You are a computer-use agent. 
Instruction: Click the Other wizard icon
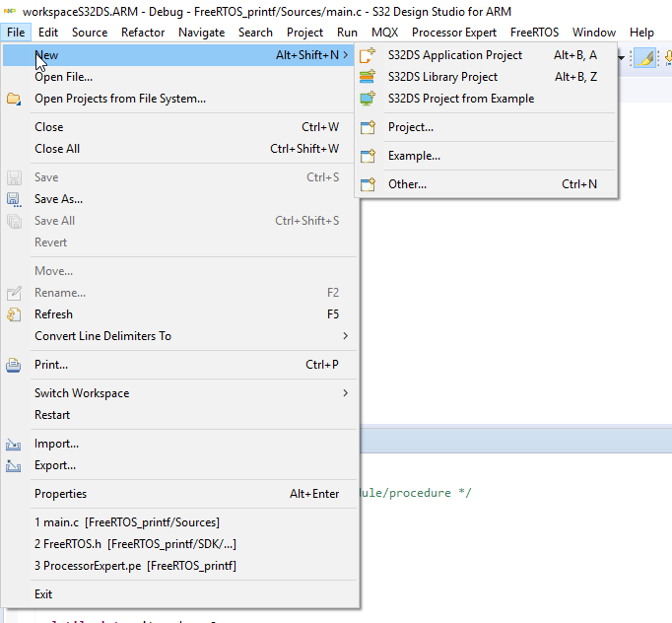tap(368, 184)
